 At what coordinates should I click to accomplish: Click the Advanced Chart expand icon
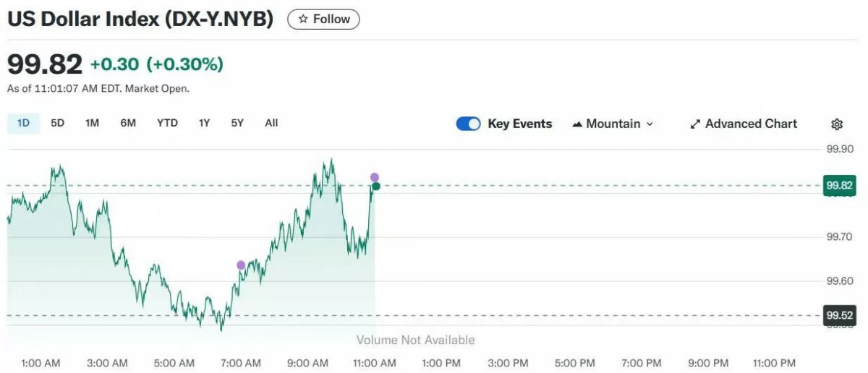tap(695, 124)
